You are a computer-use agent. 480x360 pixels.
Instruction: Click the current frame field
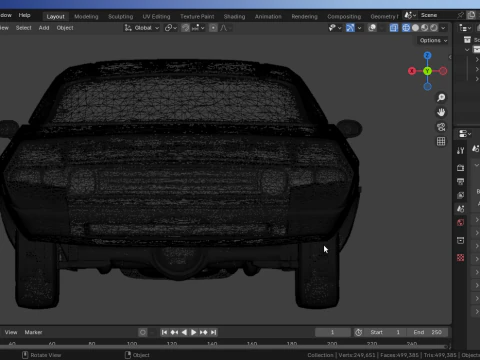333,332
